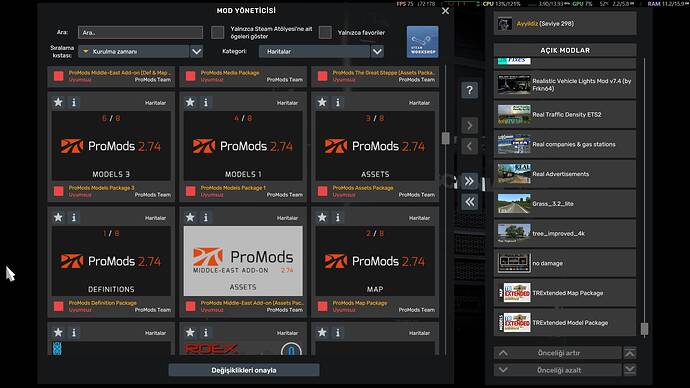Deactivate all mods with double left arrow
The height and width of the screenshot is (388, 690).
tap(470, 202)
